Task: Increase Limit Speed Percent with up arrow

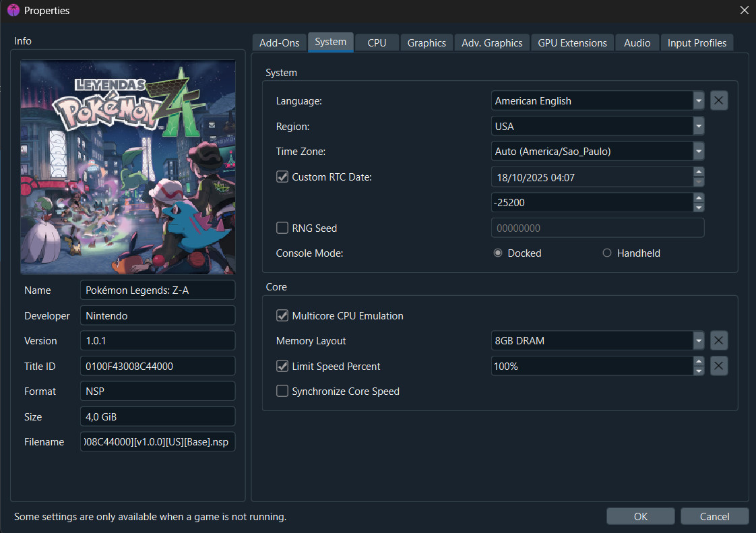Action: (x=699, y=362)
